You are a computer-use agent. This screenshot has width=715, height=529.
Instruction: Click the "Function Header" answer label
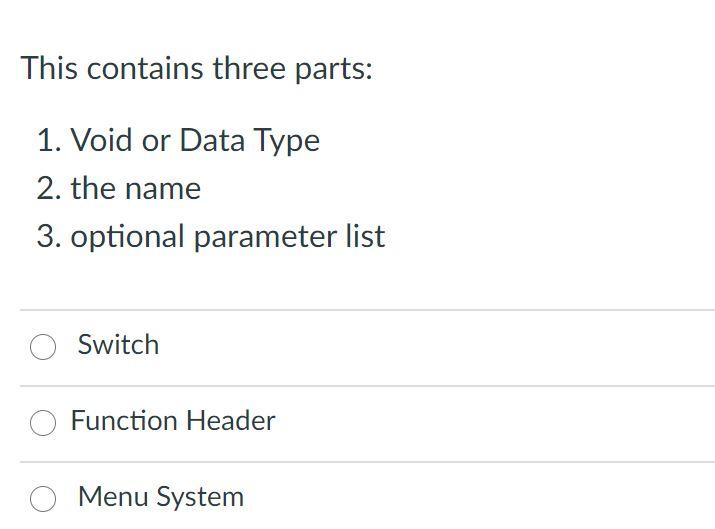173,421
